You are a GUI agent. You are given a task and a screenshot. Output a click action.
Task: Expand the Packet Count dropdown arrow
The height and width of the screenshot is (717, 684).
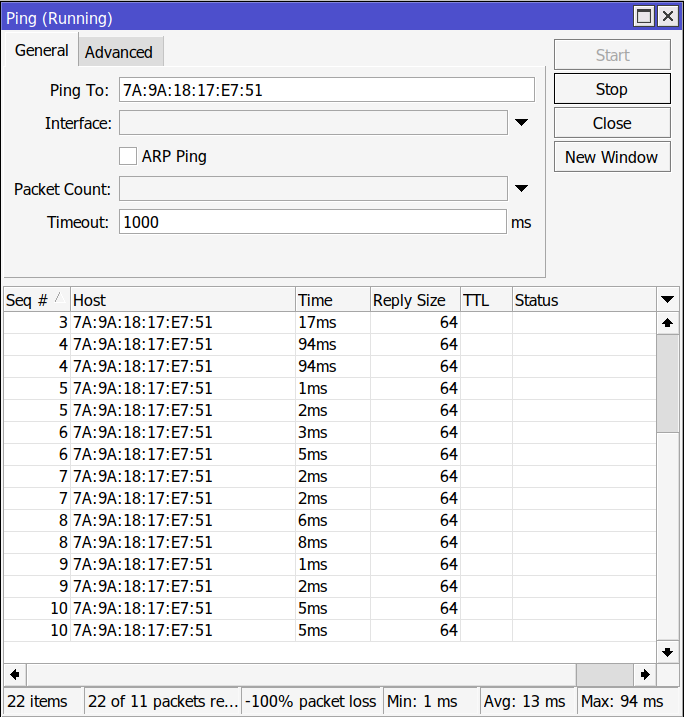point(521,189)
